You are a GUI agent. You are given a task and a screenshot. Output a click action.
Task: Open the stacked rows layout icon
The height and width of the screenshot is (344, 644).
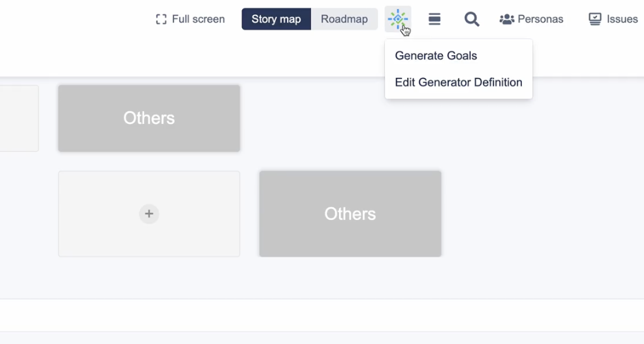point(435,19)
